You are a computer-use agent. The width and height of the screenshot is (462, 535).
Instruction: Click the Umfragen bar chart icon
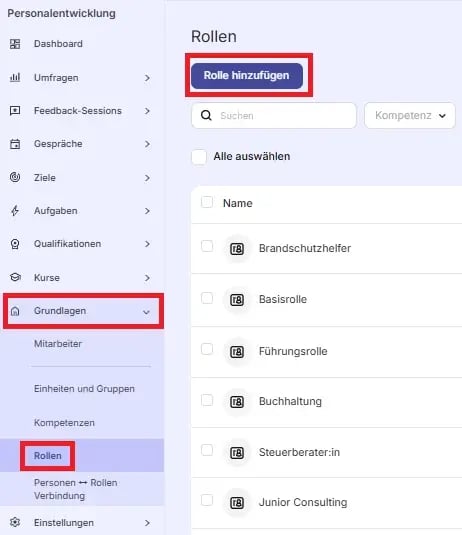pos(15,77)
